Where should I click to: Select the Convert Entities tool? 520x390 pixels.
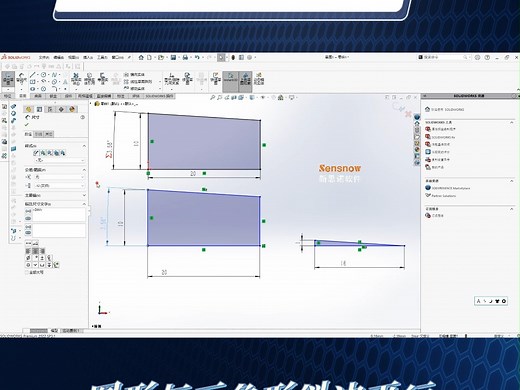pyautogui.click(x=89, y=79)
